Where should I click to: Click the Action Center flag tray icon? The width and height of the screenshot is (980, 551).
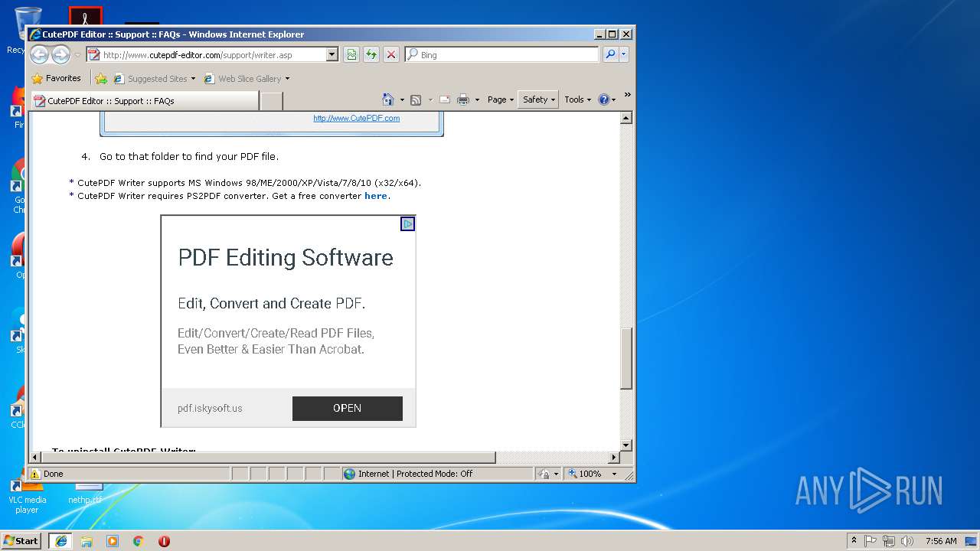point(871,540)
